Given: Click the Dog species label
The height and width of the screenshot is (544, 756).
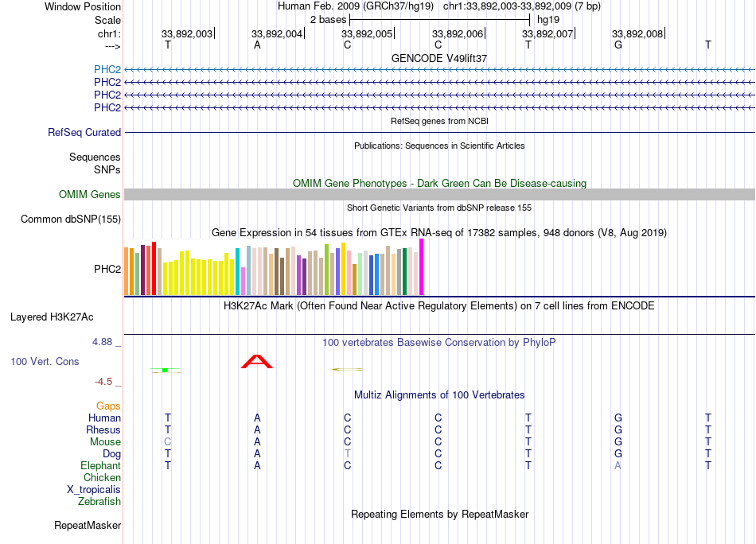Looking at the screenshot, I should pos(111,454).
